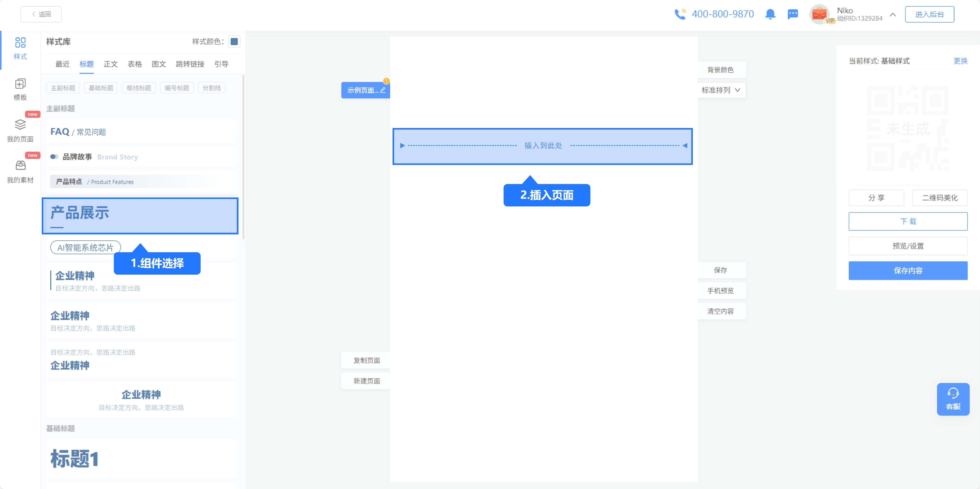Select the 产品展示 title style thumbnail

coord(140,215)
